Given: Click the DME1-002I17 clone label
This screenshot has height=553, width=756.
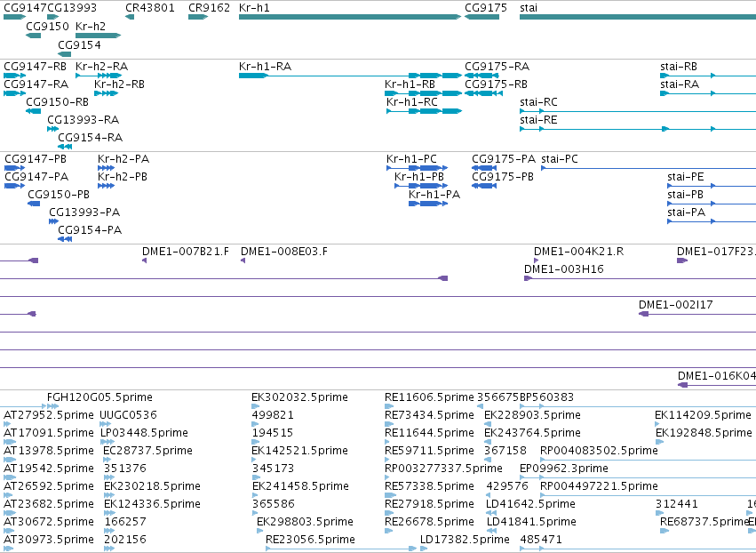Looking at the screenshot, I should tap(675, 304).
